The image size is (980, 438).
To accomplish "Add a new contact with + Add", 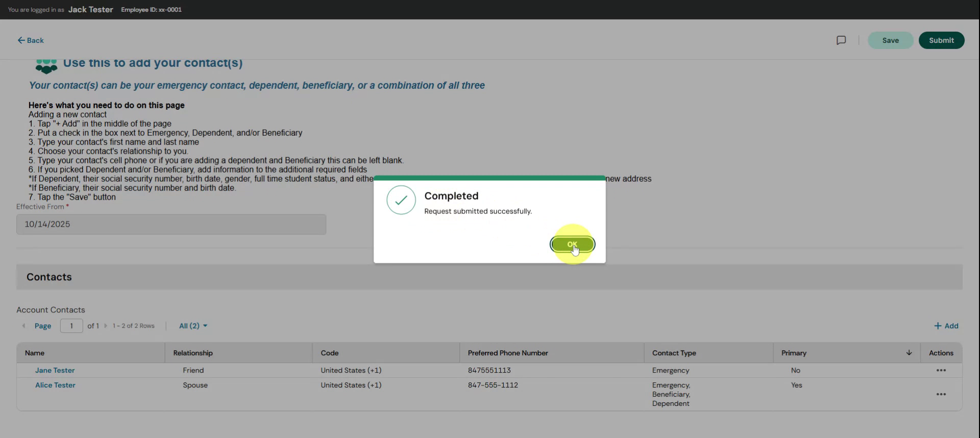I will click(x=946, y=326).
